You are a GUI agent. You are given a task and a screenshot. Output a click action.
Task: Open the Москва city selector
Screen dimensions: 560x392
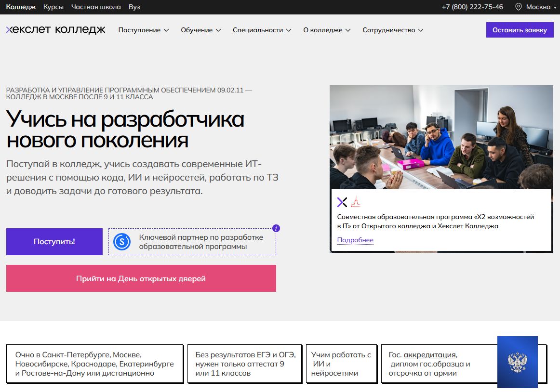(x=536, y=7)
